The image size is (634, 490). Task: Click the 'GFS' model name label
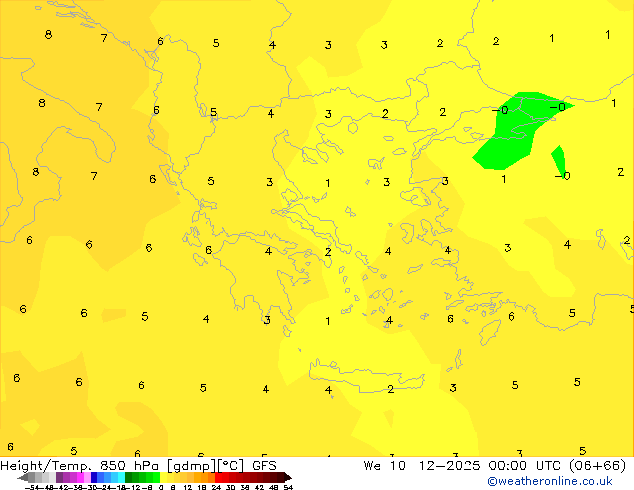pos(264,466)
